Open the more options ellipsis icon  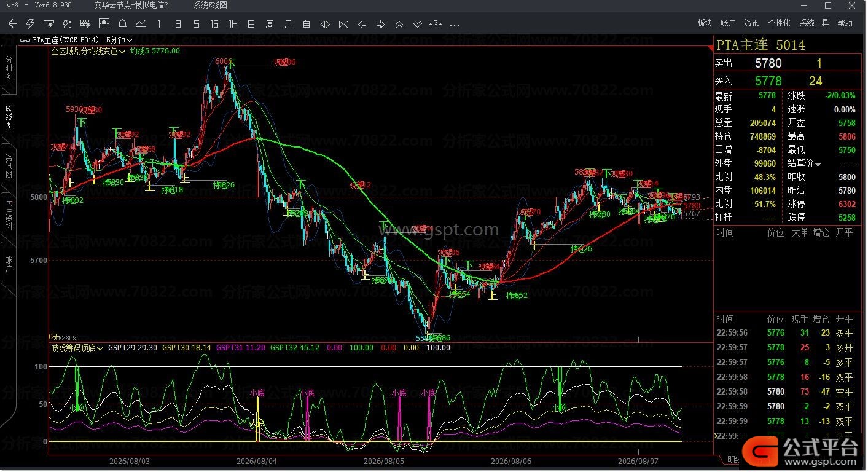(x=455, y=25)
